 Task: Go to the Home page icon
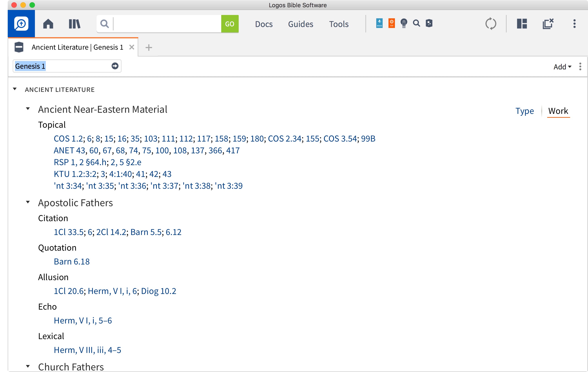coord(48,24)
